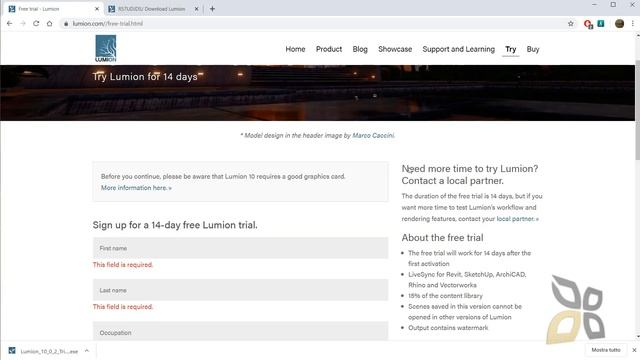The width and height of the screenshot is (640, 360).
Task: Click the teal extension icon in toolbar
Action: pos(601,24)
